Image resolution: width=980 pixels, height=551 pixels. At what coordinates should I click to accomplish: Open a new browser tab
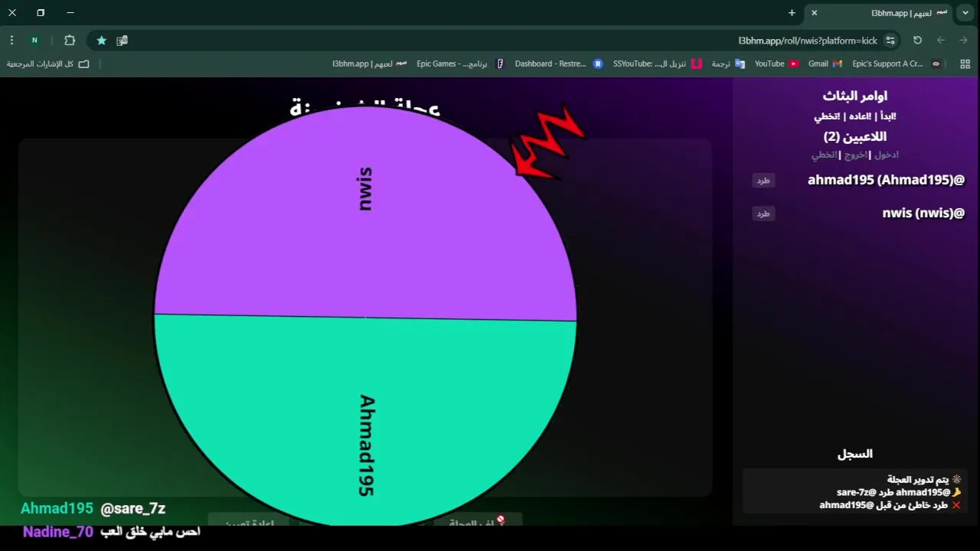[792, 13]
